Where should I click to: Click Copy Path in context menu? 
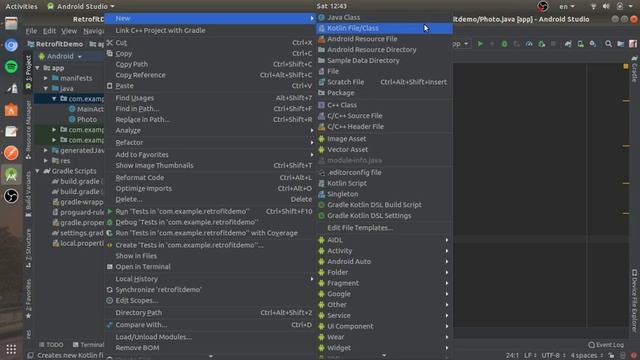210,64
